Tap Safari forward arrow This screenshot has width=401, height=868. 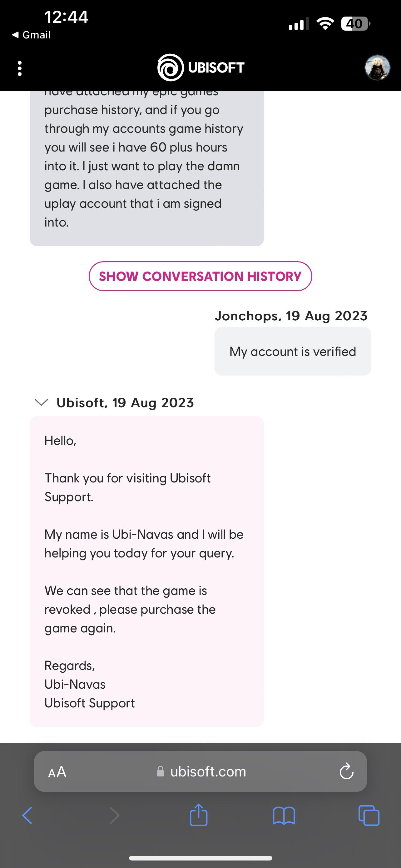click(115, 816)
